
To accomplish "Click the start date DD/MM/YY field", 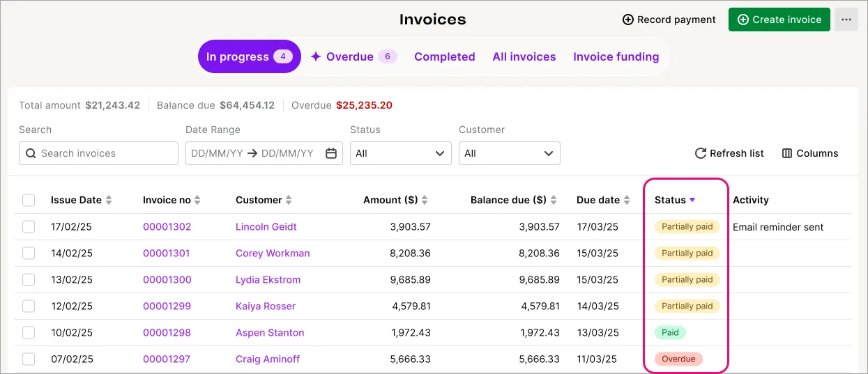I will tap(217, 153).
